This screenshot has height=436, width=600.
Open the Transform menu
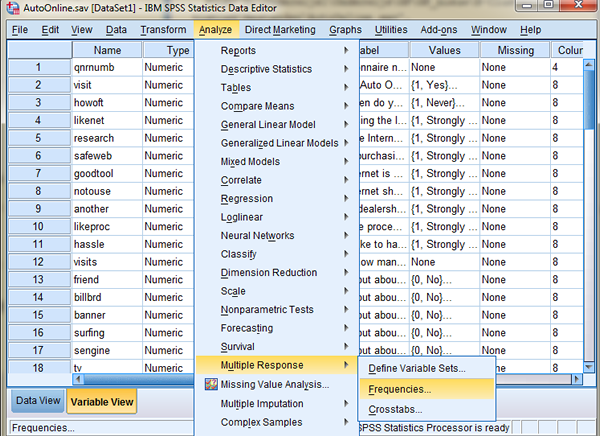click(163, 29)
